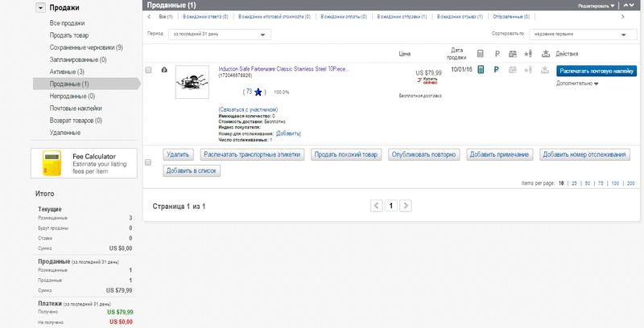
Task: Click grey feedback star icon in item row
Action: (528, 70)
